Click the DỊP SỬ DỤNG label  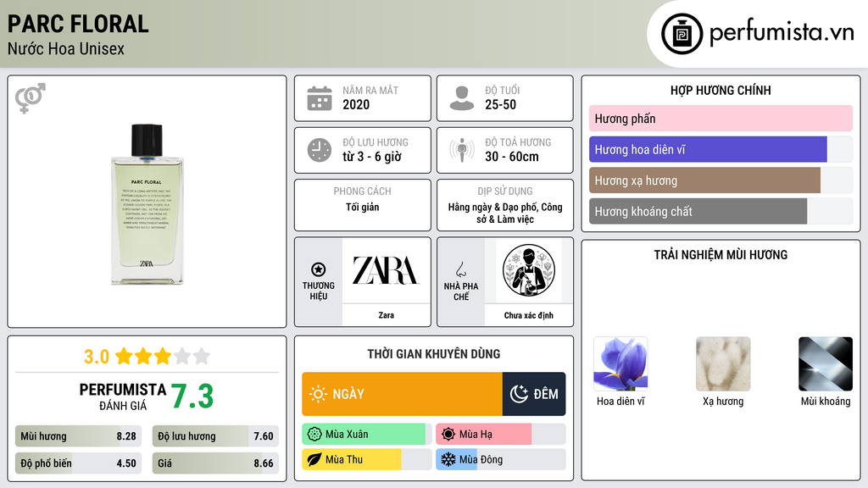coord(505,191)
